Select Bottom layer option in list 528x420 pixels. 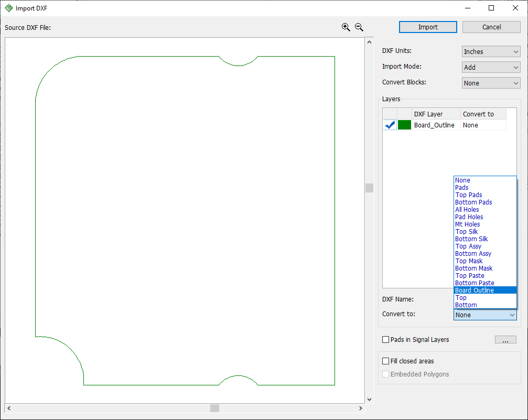click(485, 305)
